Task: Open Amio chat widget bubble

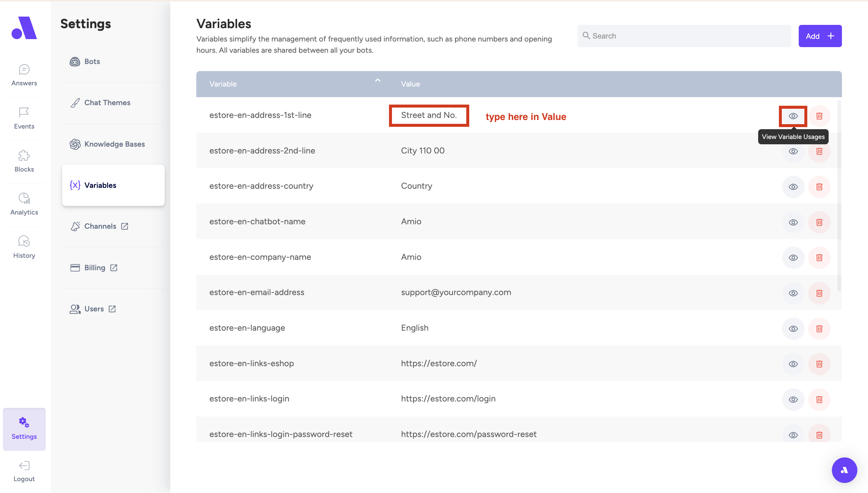Action: point(844,470)
